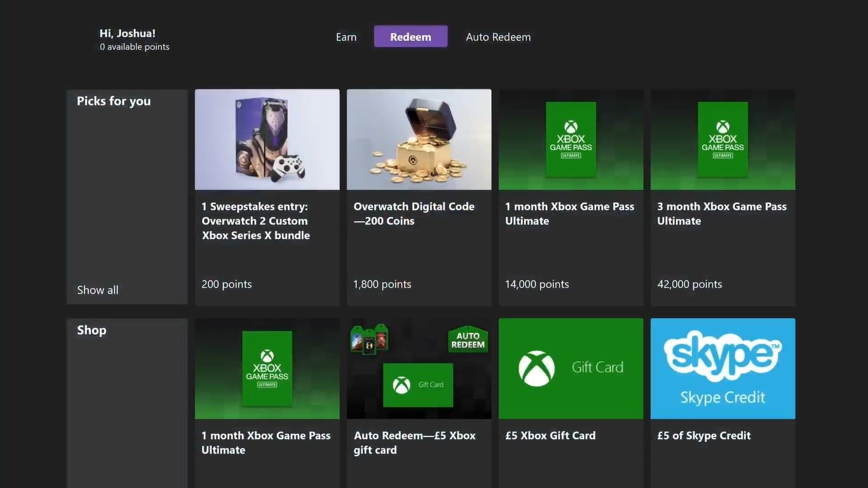This screenshot has width=868, height=488.
Task: Open the Auto Redeem tab
Action: point(498,36)
